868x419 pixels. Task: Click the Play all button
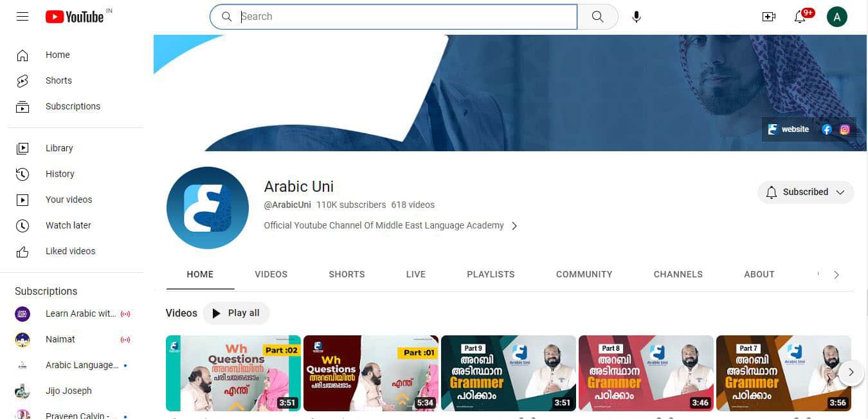[236, 313]
